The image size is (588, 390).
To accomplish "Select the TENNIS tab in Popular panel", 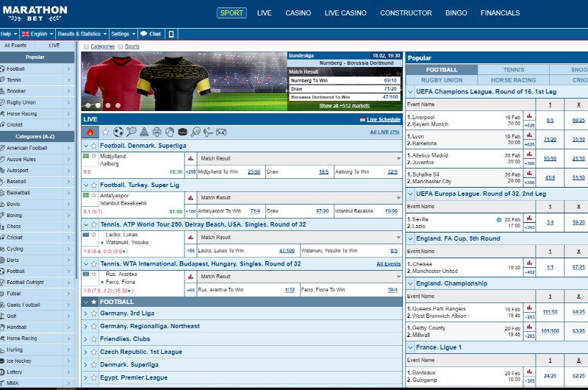I will (513, 70).
